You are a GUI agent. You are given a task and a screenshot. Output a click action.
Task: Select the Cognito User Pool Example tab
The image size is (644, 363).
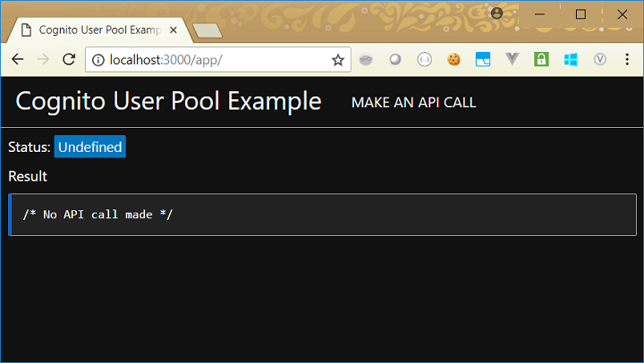pos(94,30)
